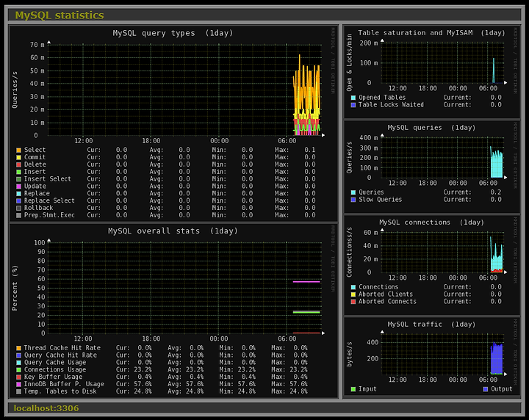Open the MySQL query types graph
Viewport: 529px width, 420px height.
pos(173,123)
